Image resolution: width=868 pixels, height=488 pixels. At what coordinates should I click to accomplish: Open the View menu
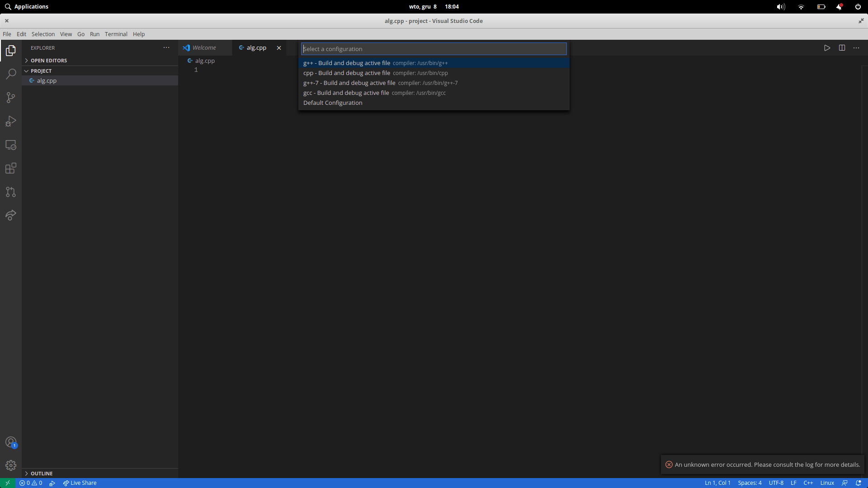tap(66, 34)
